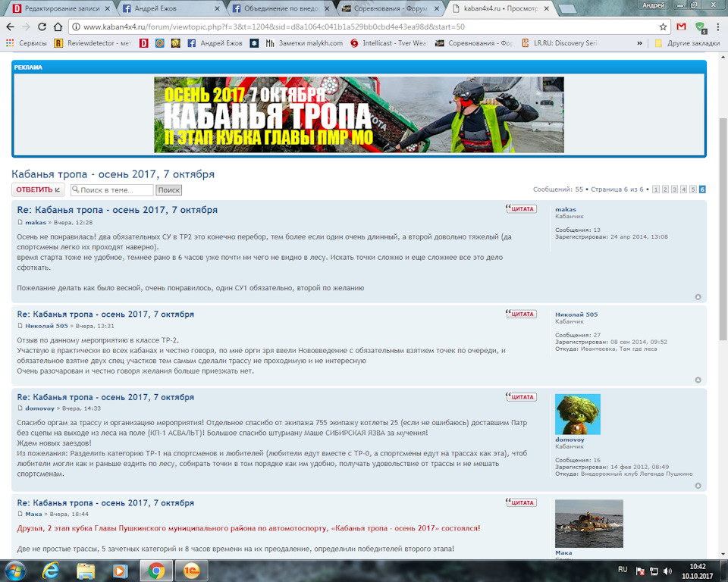Focus the Поиск в теме search field

tap(112, 189)
